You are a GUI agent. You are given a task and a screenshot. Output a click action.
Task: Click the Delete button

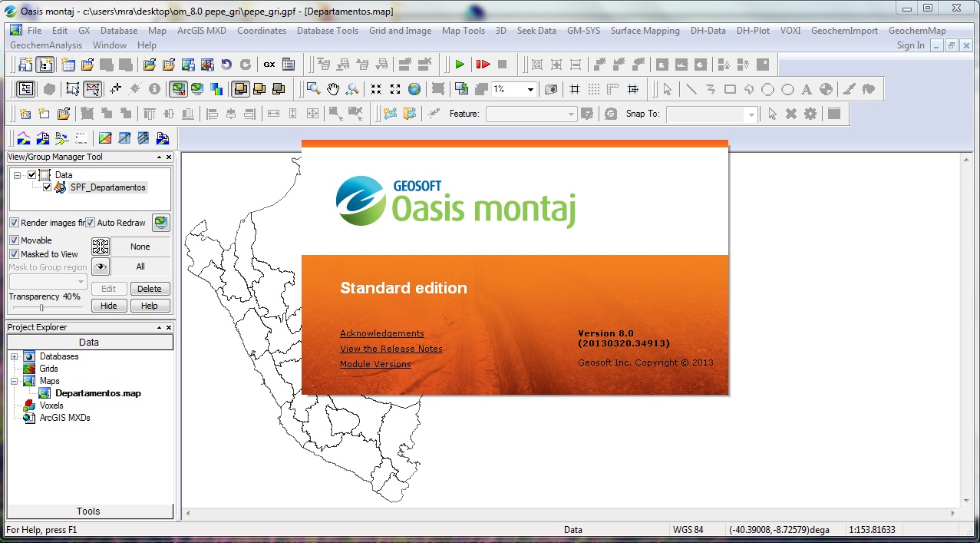point(150,289)
